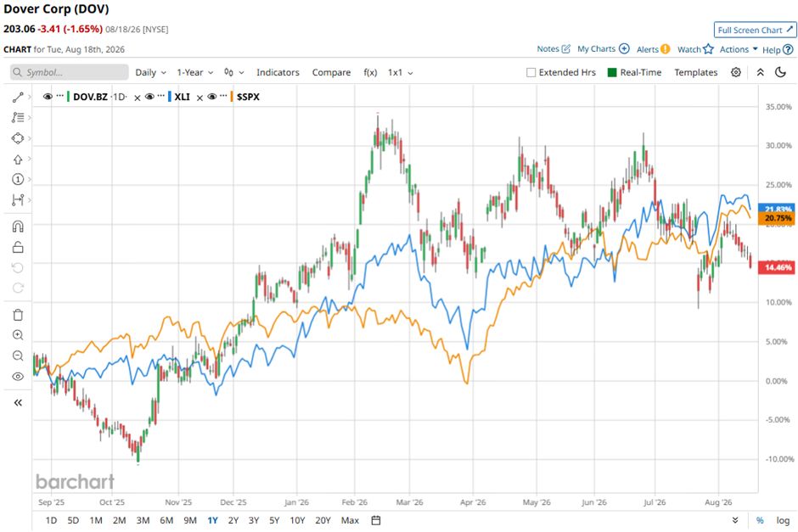798x532 pixels.
Task: Add DOV to Watch list
Action: [695, 49]
